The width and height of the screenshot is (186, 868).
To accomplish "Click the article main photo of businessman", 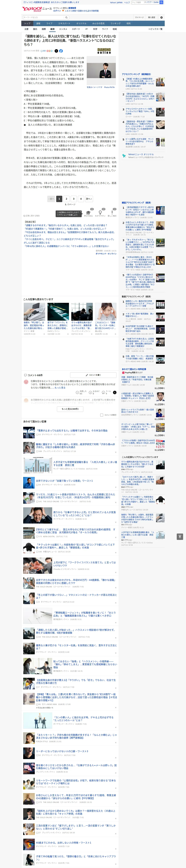I will point(101,71).
